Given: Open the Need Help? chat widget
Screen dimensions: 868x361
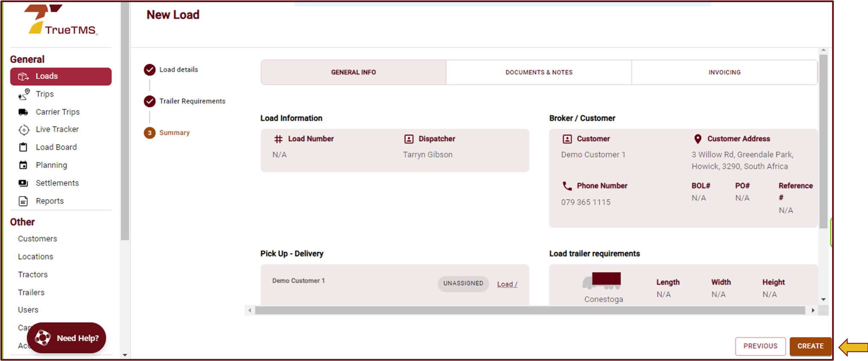Looking at the screenshot, I should point(67,338).
